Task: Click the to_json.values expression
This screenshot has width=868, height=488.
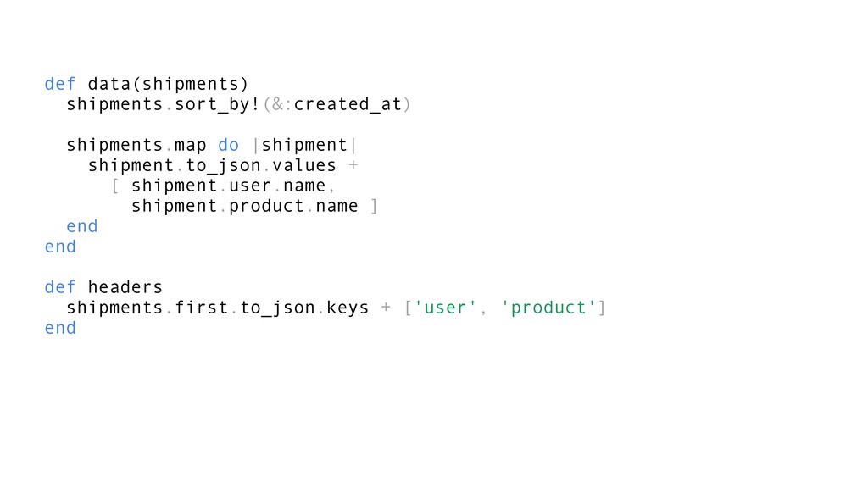Action: tap(261, 165)
